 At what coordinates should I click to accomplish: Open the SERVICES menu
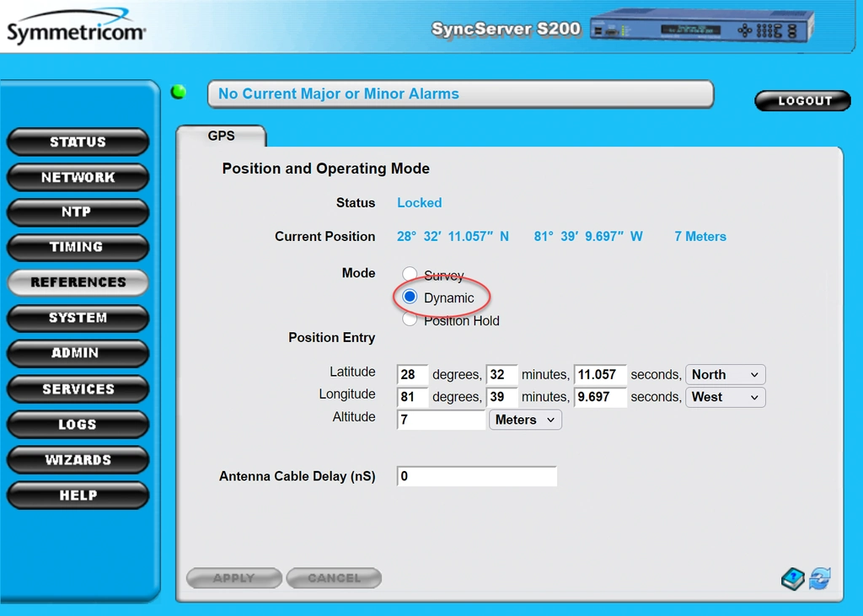[x=78, y=388]
